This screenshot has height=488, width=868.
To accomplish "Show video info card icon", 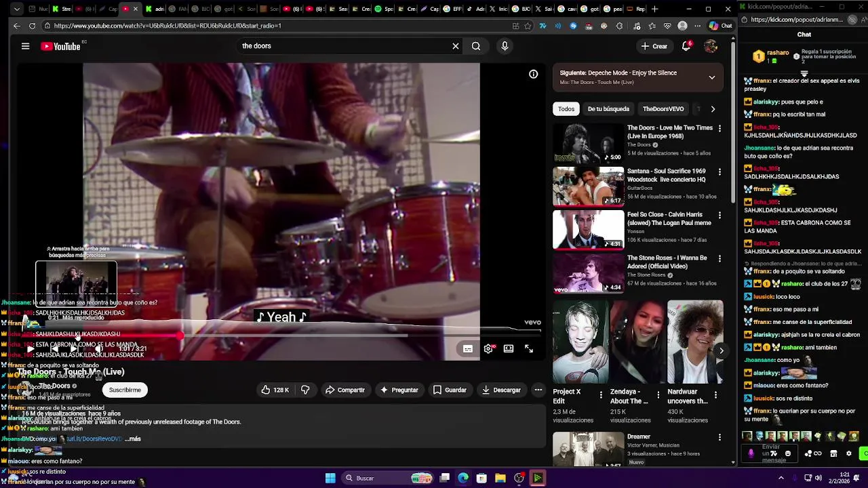I will [x=534, y=74].
